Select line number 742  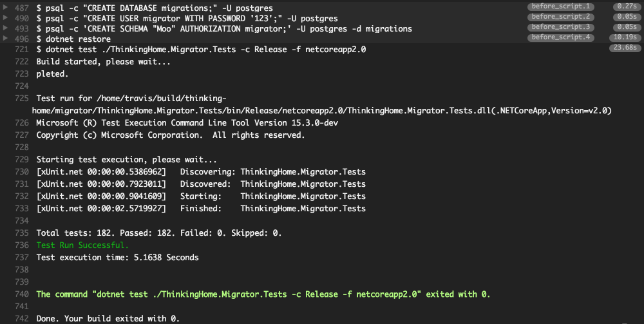coord(21,319)
